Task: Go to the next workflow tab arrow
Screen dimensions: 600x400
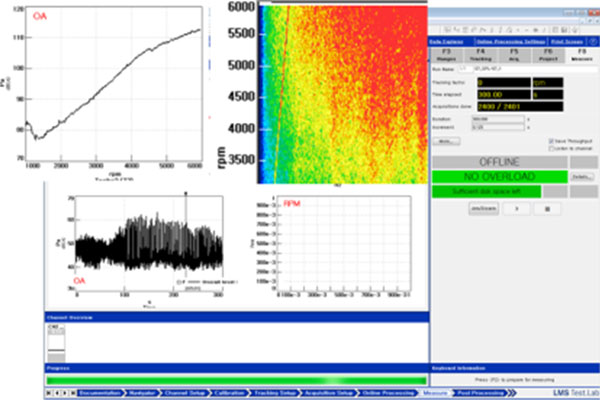Action: pos(65,393)
